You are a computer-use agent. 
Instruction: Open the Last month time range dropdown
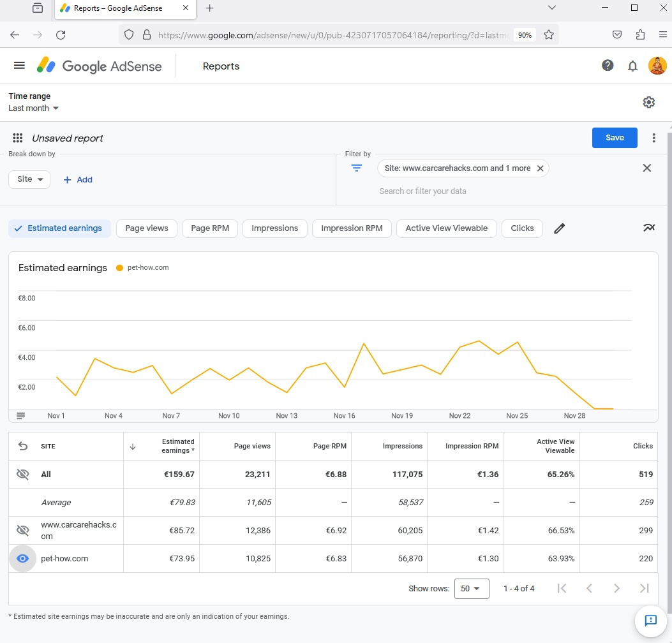point(33,108)
